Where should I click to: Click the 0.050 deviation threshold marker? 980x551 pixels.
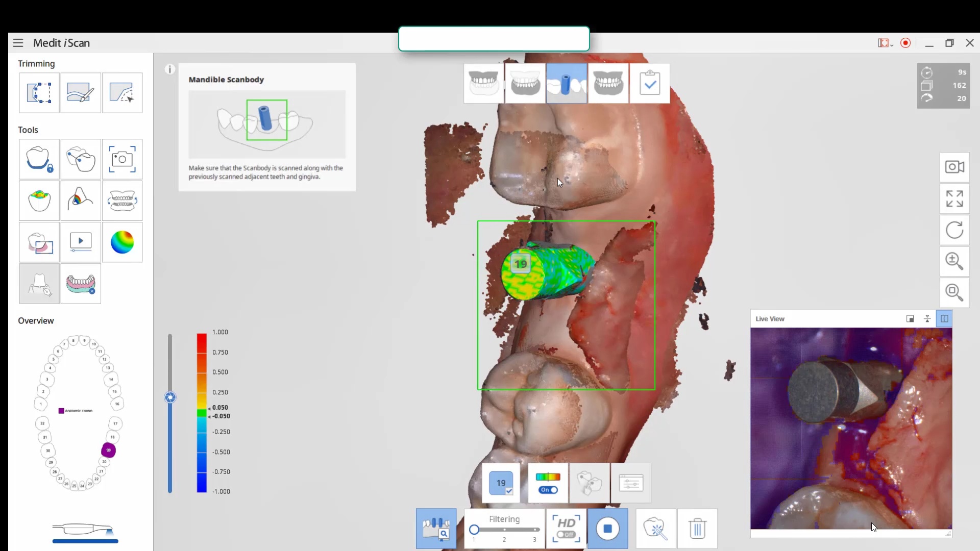click(220, 408)
